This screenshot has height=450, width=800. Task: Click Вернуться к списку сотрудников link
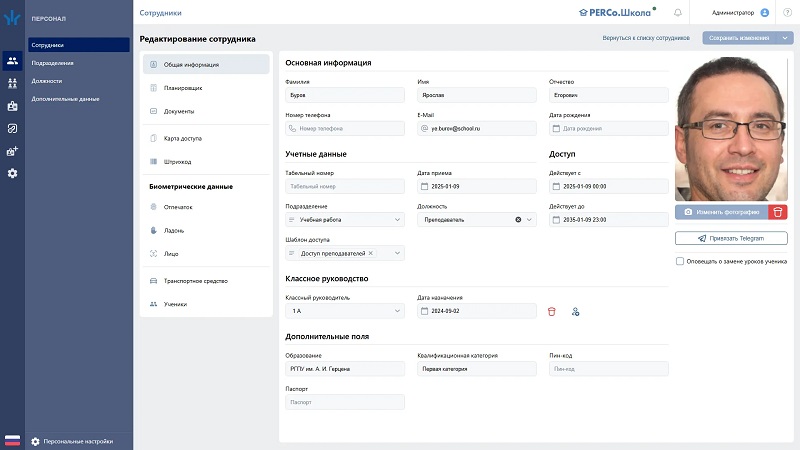[x=646, y=38]
